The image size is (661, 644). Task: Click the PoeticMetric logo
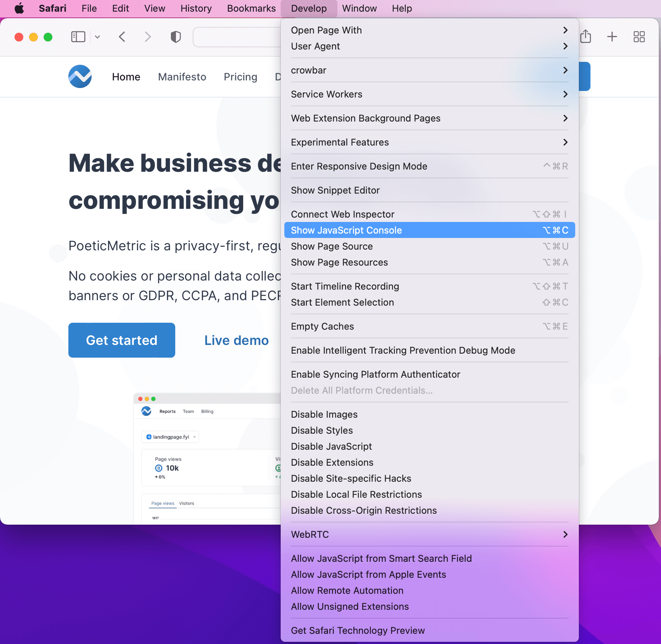click(x=80, y=76)
